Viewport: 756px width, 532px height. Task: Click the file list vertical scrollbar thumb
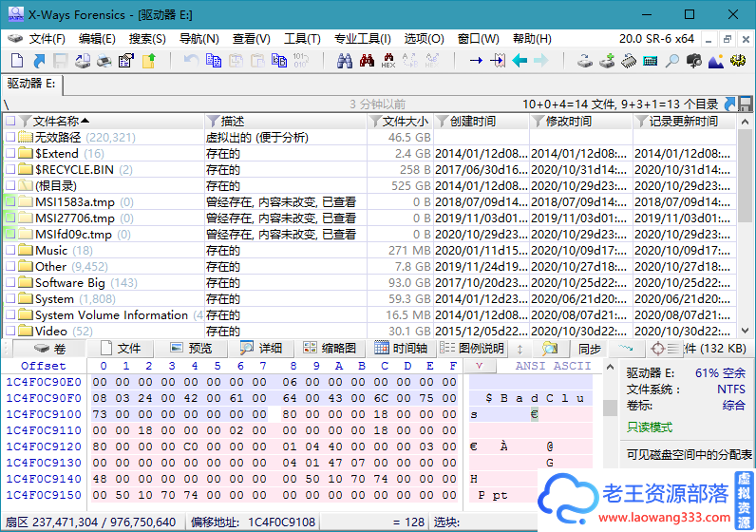click(745, 177)
